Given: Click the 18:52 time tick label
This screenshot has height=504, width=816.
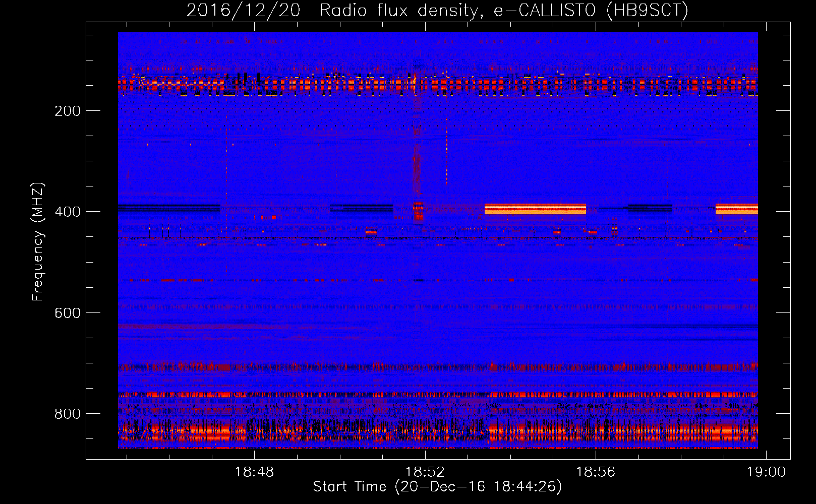Looking at the screenshot, I should click(x=425, y=472).
